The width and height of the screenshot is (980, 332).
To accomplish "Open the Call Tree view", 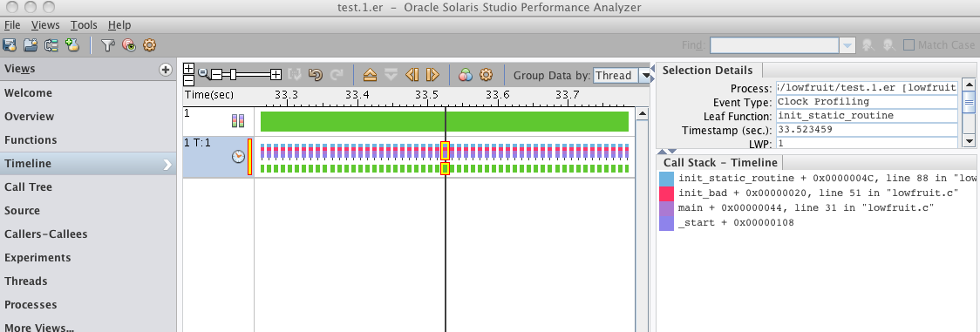I will click(87, 187).
